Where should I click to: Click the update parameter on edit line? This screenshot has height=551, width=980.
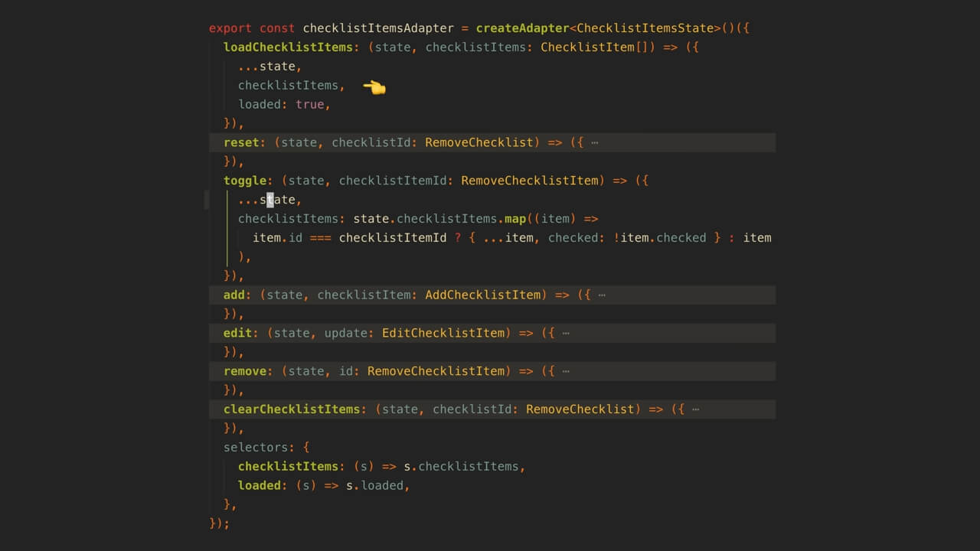click(x=345, y=333)
